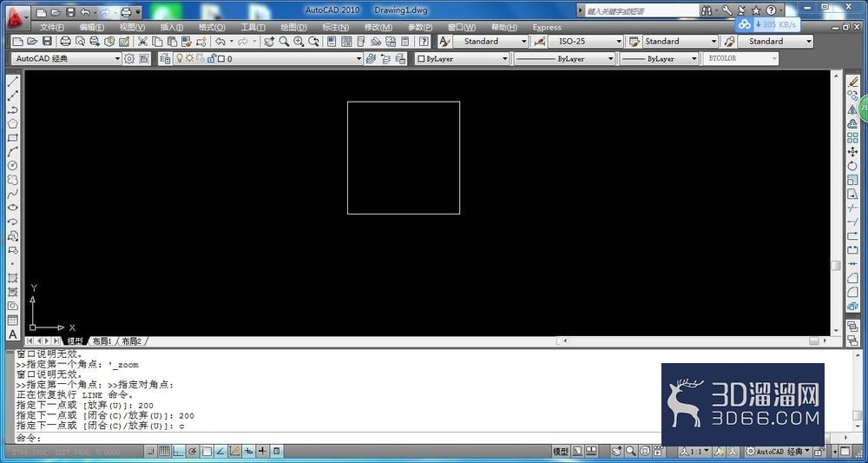Toggle Lineweight display in status bar

coord(262,451)
